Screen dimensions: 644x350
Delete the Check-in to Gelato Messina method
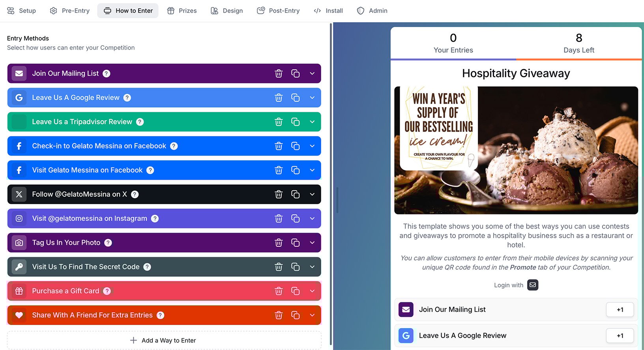click(x=279, y=146)
